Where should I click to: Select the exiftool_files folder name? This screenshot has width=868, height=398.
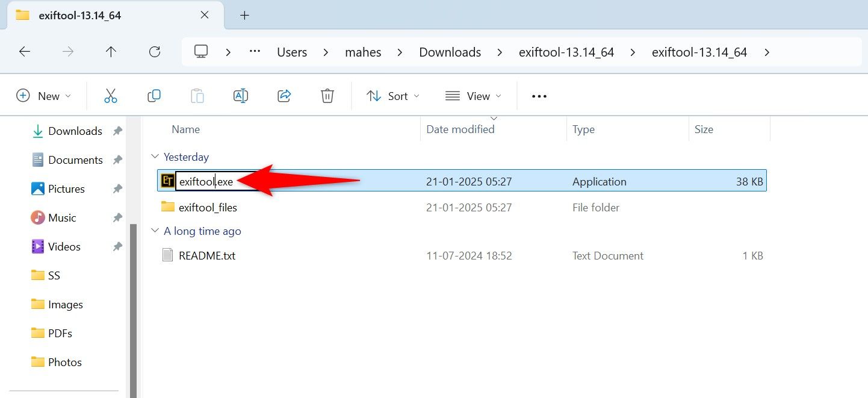pyautogui.click(x=208, y=207)
